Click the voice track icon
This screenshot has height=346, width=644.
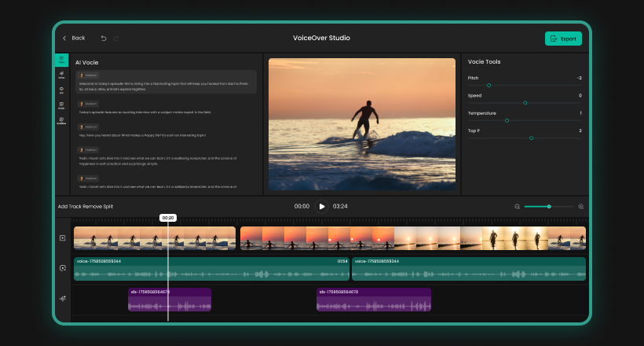62,268
